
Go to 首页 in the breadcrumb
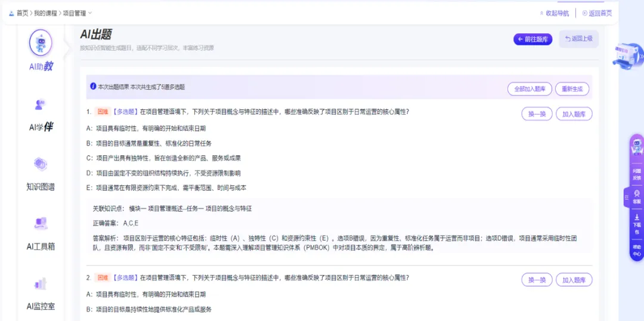22,13
